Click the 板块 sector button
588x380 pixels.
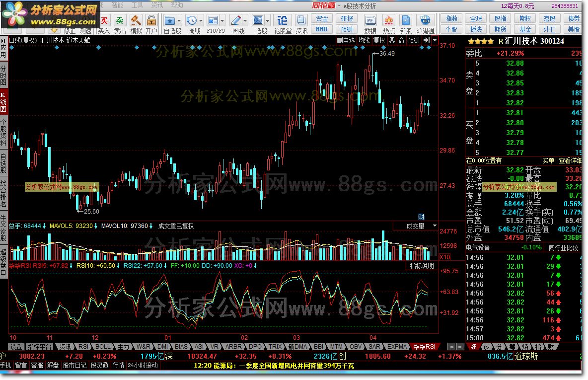(476, 29)
